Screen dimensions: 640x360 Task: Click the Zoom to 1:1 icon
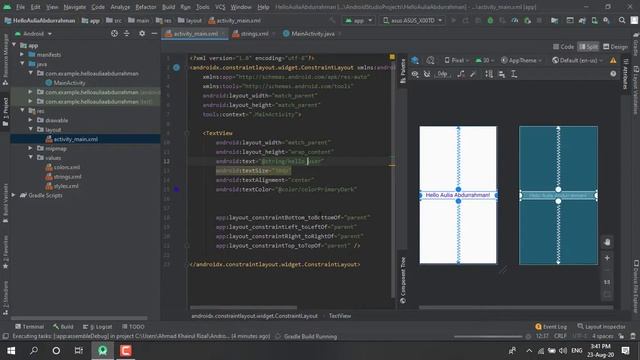click(607, 282)
